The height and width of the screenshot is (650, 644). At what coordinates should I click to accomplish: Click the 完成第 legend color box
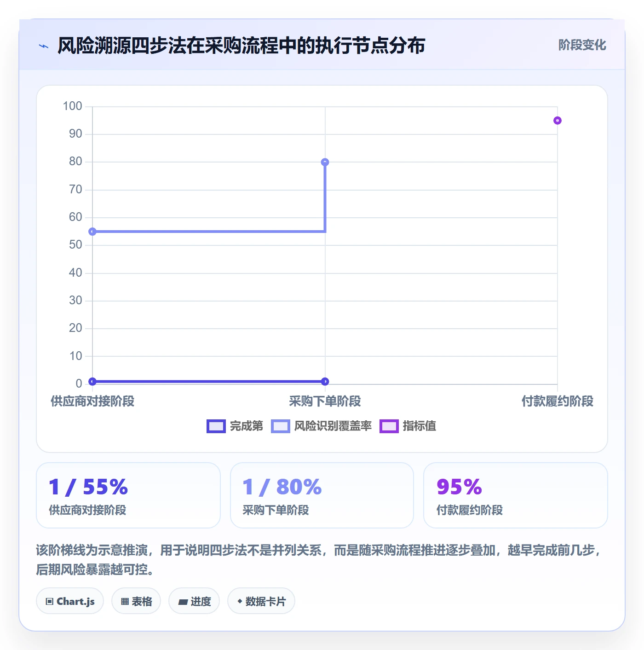click(x=216, y=426)
